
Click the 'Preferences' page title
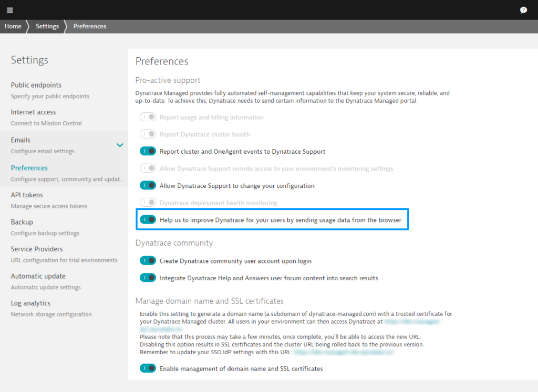coord(162,61)
